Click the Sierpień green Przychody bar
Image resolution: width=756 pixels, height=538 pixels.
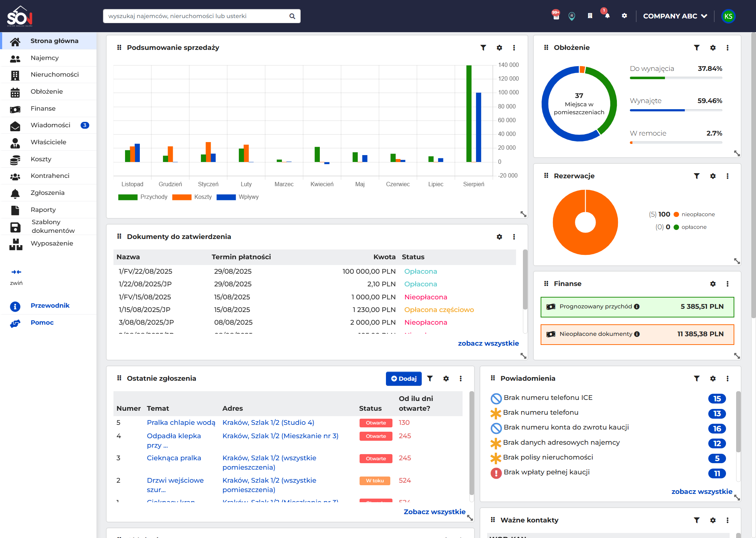(x=469, y=114)
